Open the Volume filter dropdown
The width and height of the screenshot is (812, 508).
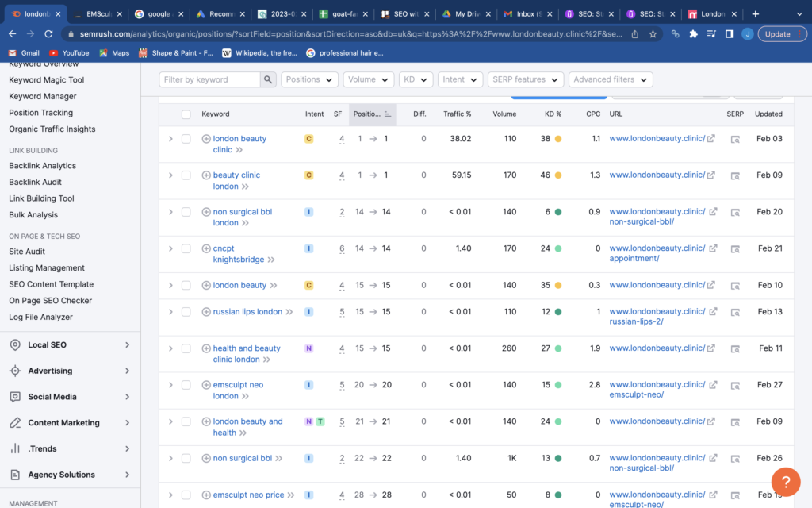368,79
